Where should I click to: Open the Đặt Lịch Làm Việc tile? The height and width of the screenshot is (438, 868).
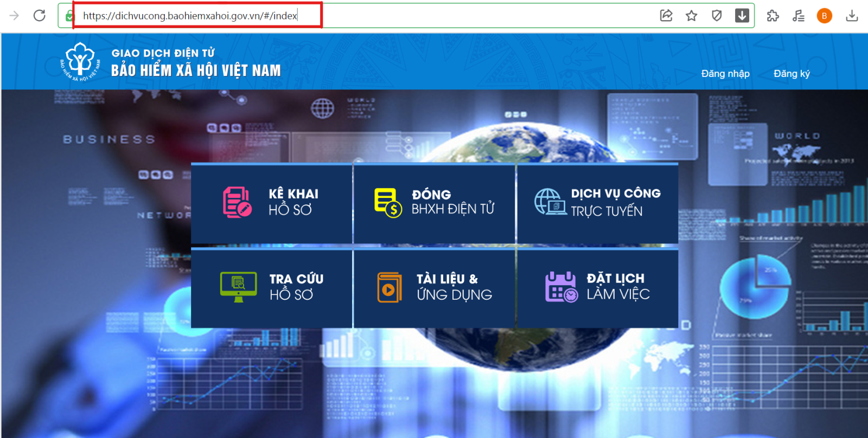coord(598,288)
